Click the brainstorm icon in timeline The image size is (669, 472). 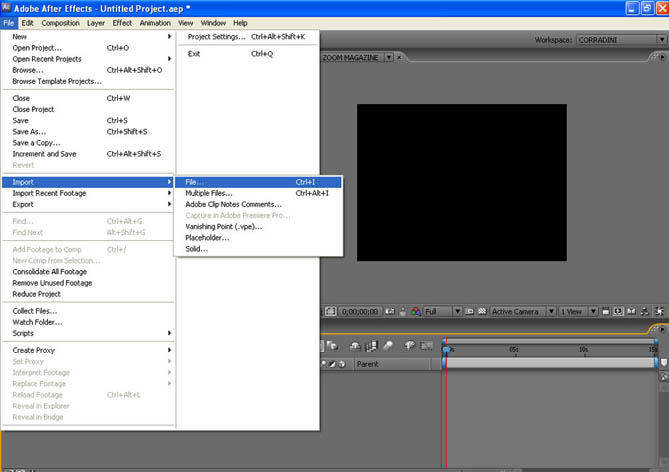409,346
